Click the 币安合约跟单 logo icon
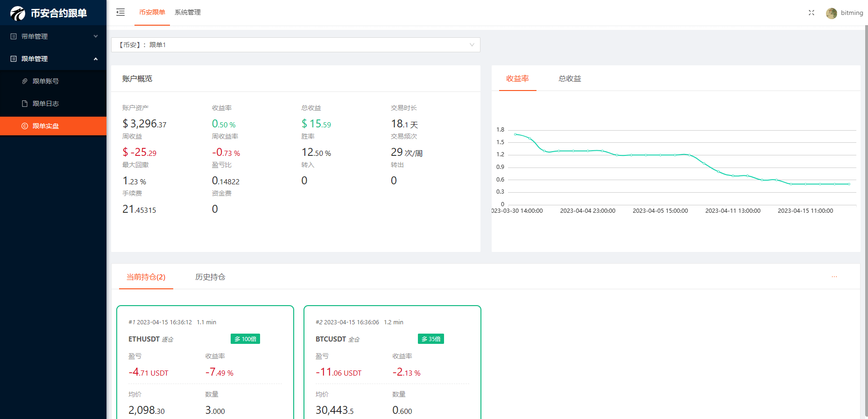The height and width of the screenshot is (419, 868). (18, 13)
